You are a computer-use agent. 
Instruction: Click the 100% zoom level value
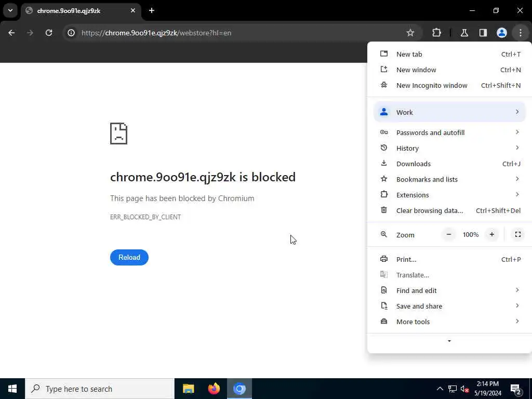pos(471,235)
